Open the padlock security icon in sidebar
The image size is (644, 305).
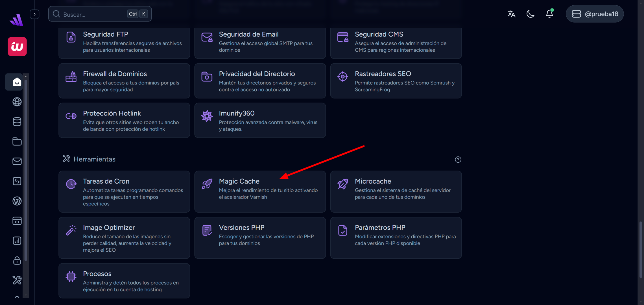(17, 260)
